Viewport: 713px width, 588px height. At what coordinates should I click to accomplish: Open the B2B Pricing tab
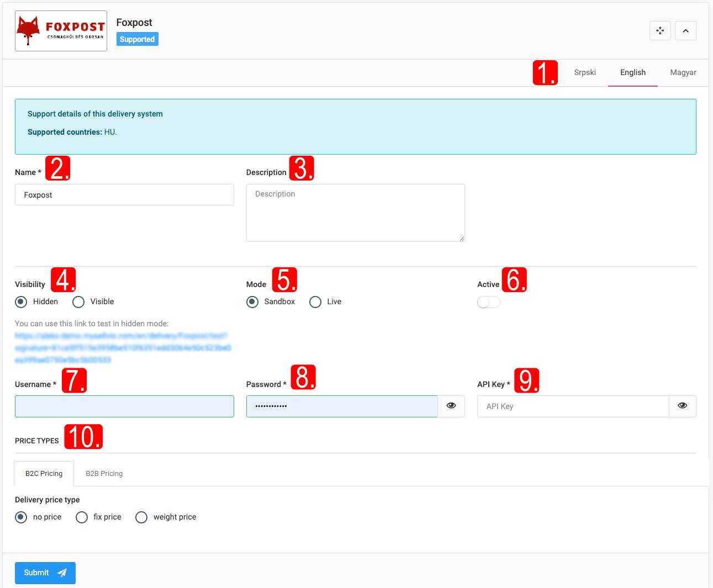tap(104, 473)
